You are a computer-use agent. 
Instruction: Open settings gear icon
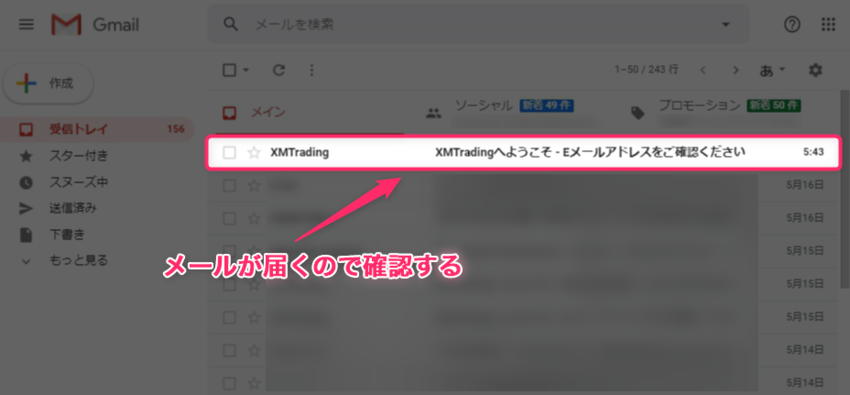815,70
